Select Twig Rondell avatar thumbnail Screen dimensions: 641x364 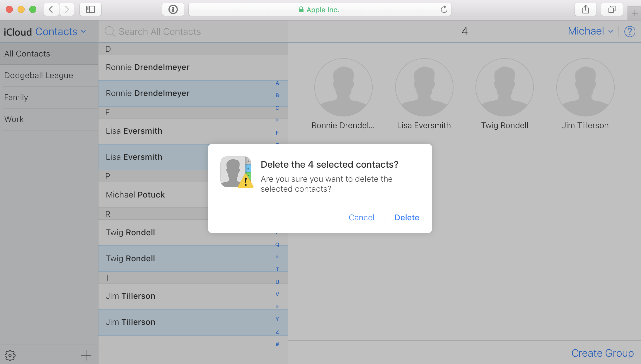tap(504, 87)
